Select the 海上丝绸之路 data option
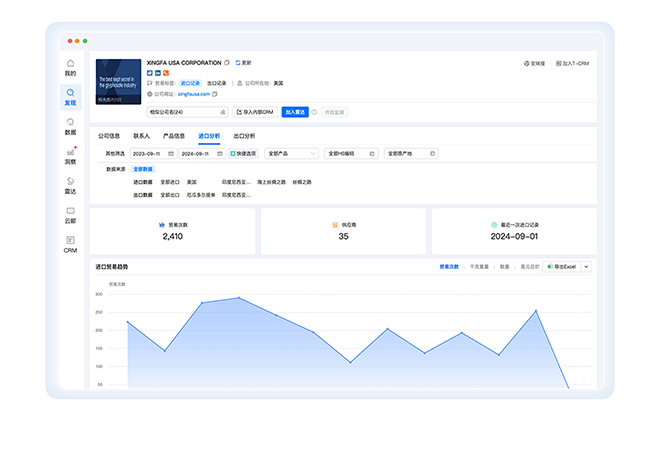Screen dimensions: 660x450 click(271, 182)
